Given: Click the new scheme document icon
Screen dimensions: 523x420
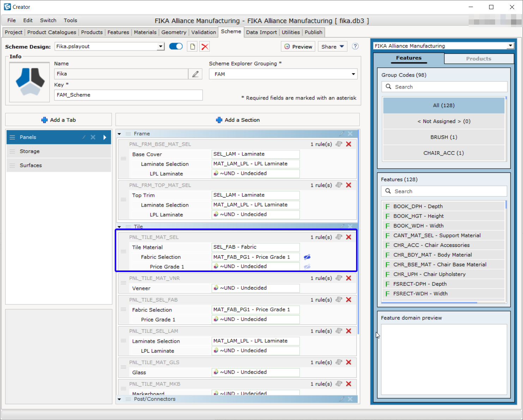Looking at the screenshot, I should click(x=192, y=47).
